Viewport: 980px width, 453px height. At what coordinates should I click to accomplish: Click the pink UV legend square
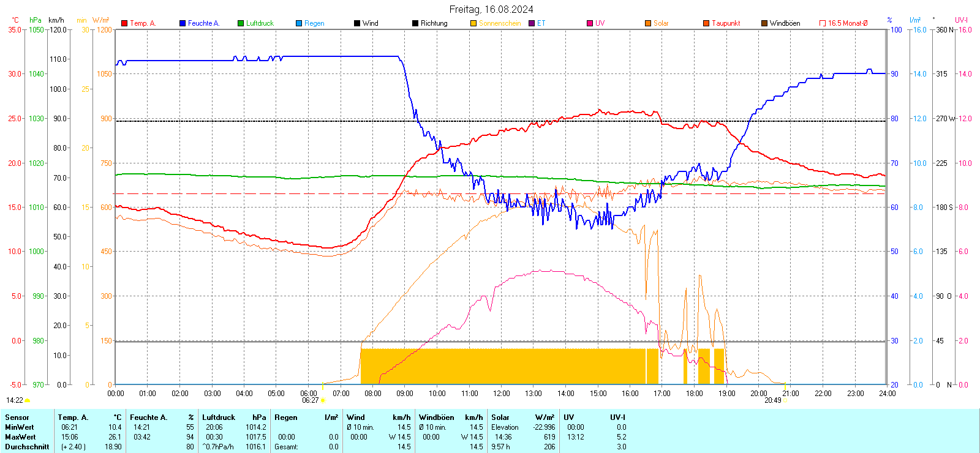(590, 23)
